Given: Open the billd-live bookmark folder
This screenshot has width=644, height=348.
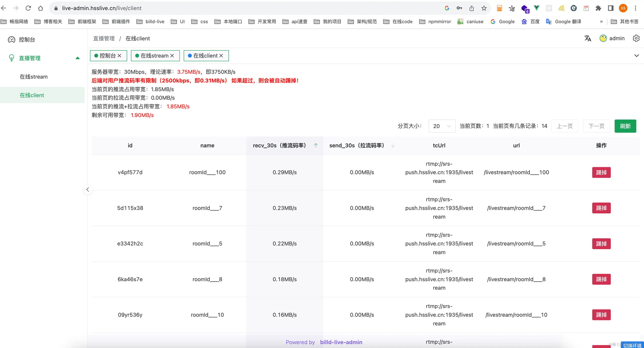Looking at the screenshot, I should 151,22.
